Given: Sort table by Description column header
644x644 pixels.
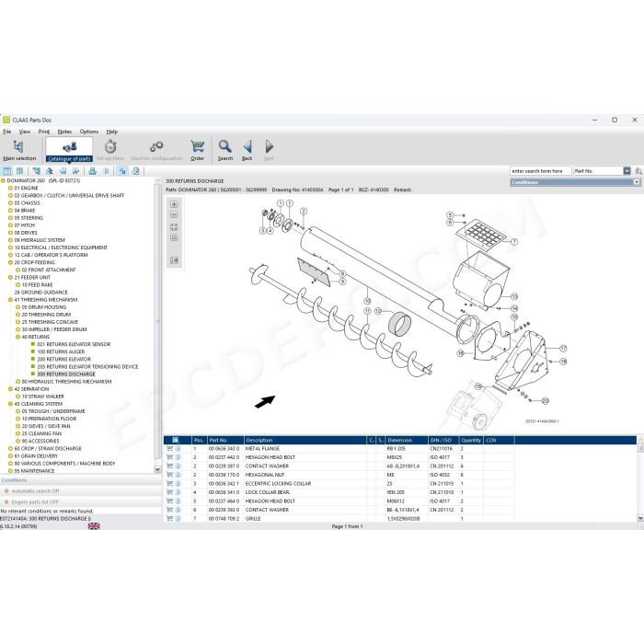Looking at the screenshot, I should coord(305,440).
